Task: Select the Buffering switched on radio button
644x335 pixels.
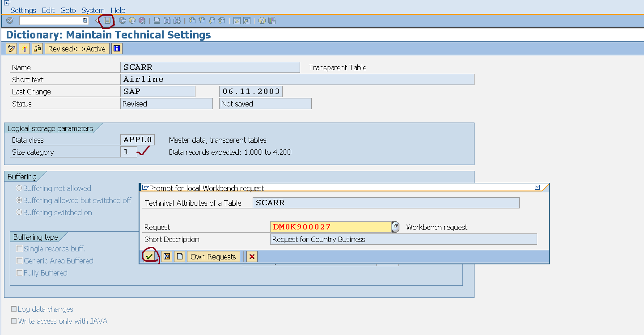Action: coord(19,213)
